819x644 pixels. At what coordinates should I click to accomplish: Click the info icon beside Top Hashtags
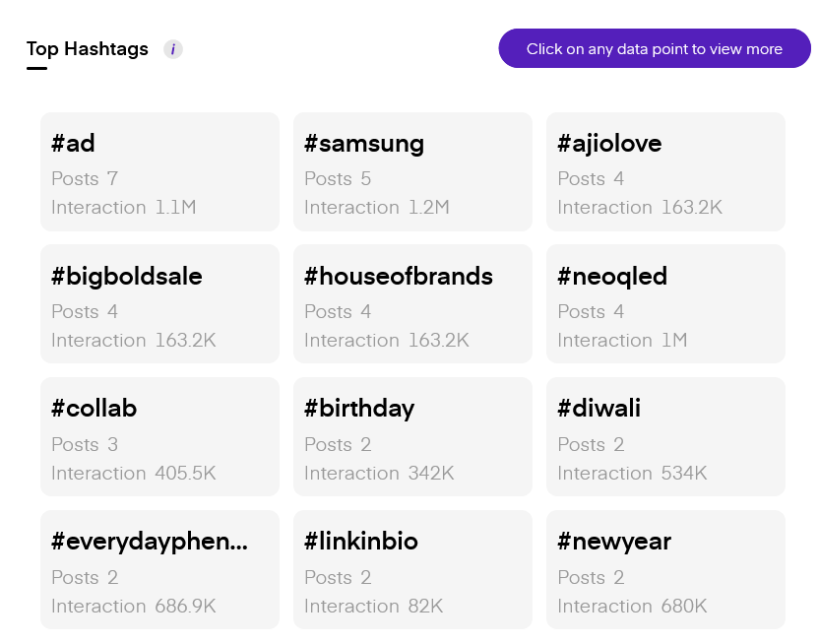(173, 49)
